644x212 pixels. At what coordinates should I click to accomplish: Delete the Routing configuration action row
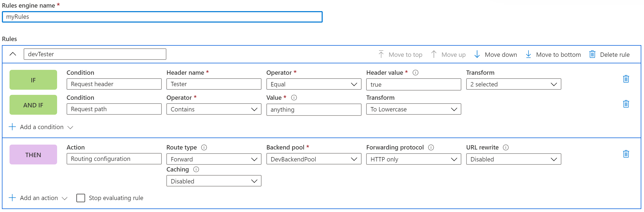coord(626,154)
